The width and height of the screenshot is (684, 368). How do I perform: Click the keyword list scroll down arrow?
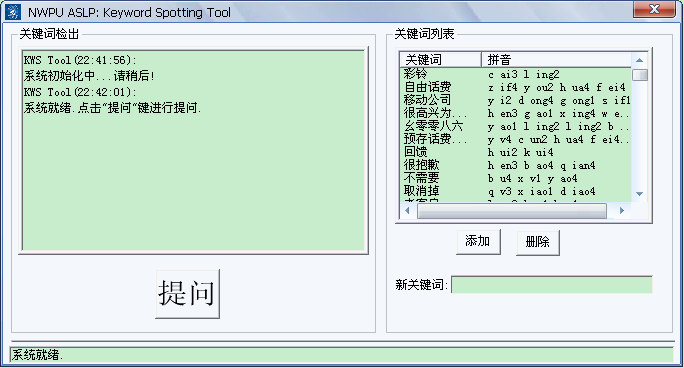(x=640, y=194)
